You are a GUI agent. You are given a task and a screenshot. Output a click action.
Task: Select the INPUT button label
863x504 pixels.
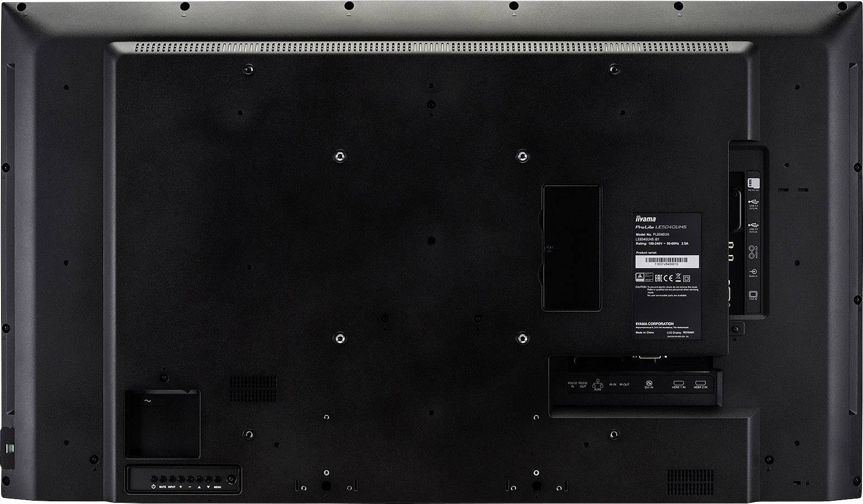(x=172, y=487)
